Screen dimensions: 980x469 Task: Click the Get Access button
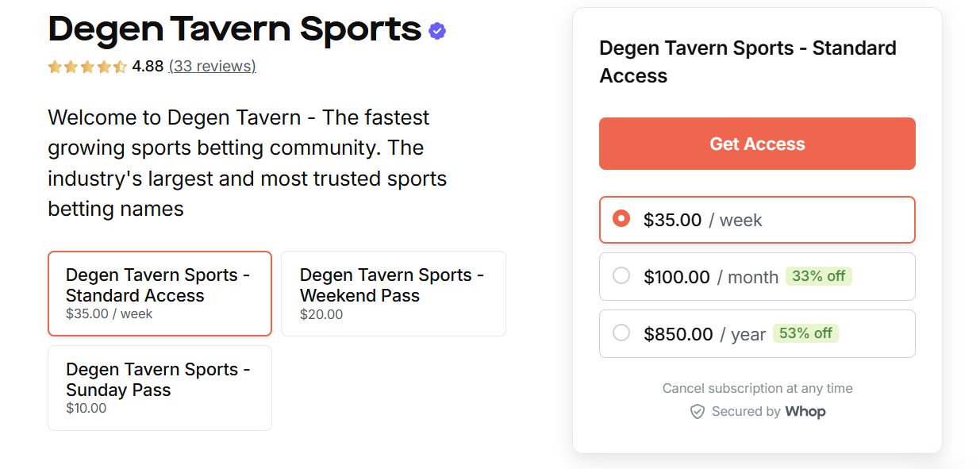[x=757, y=144]
